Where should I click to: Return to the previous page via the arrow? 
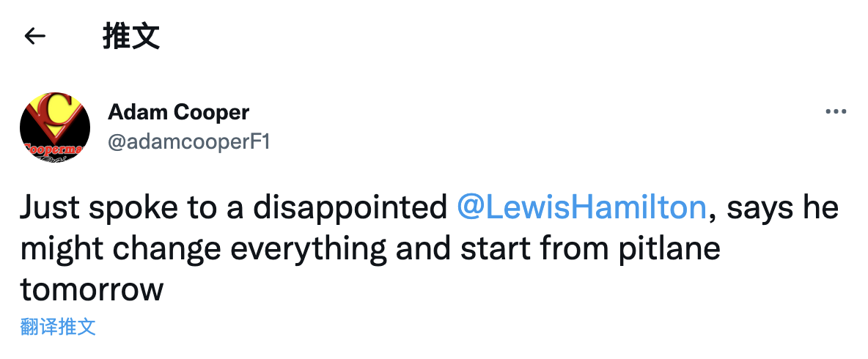34,36
